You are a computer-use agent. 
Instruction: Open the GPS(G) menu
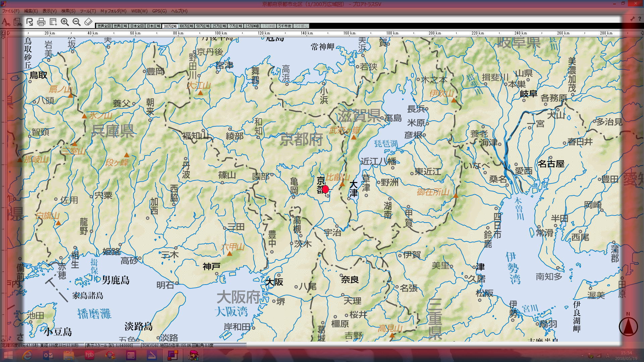click(x=159, y=11)
